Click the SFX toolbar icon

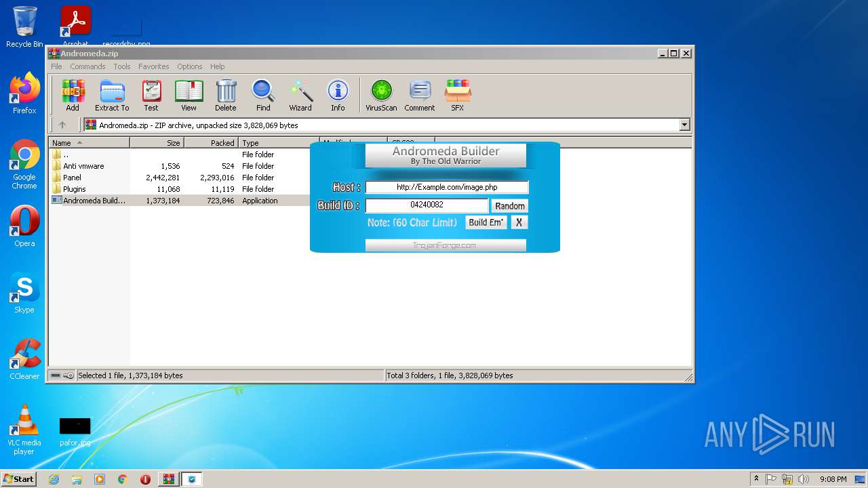pos(458,95)
